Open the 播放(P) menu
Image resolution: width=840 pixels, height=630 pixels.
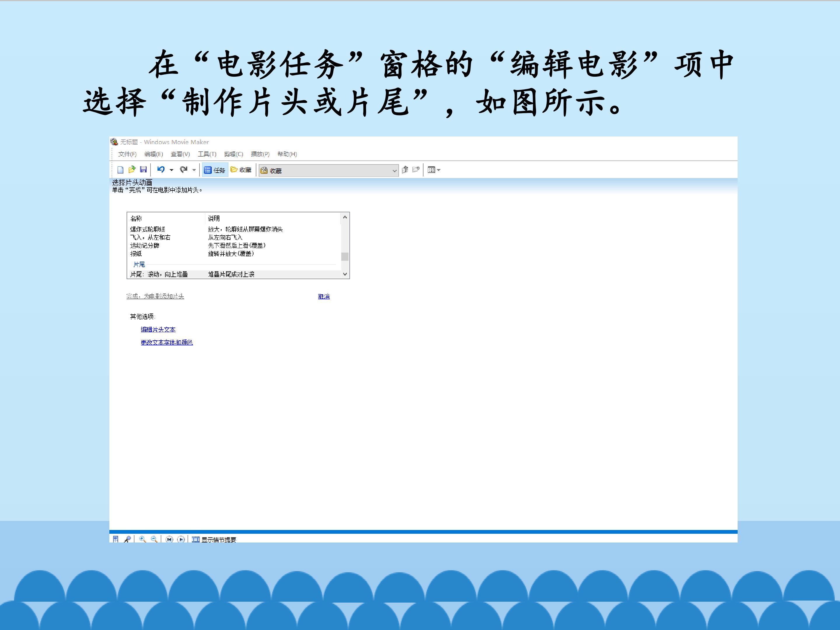point(260,154)
